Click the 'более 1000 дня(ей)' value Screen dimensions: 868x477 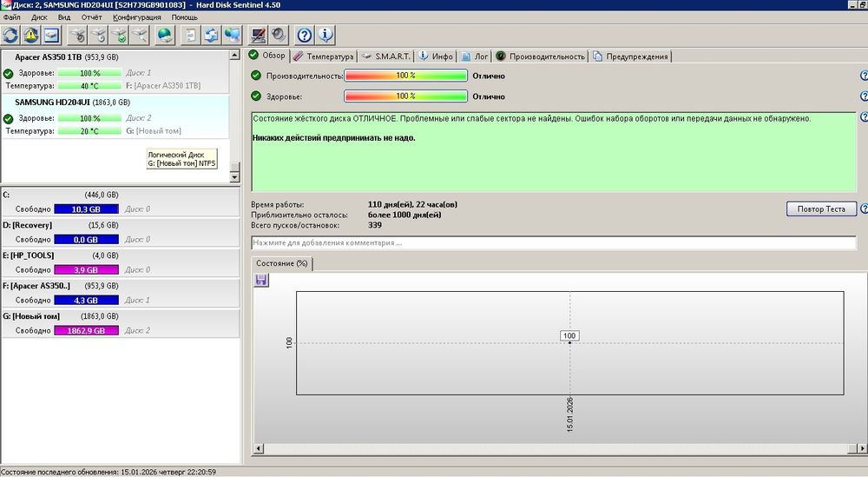click(x=404, y=215)
